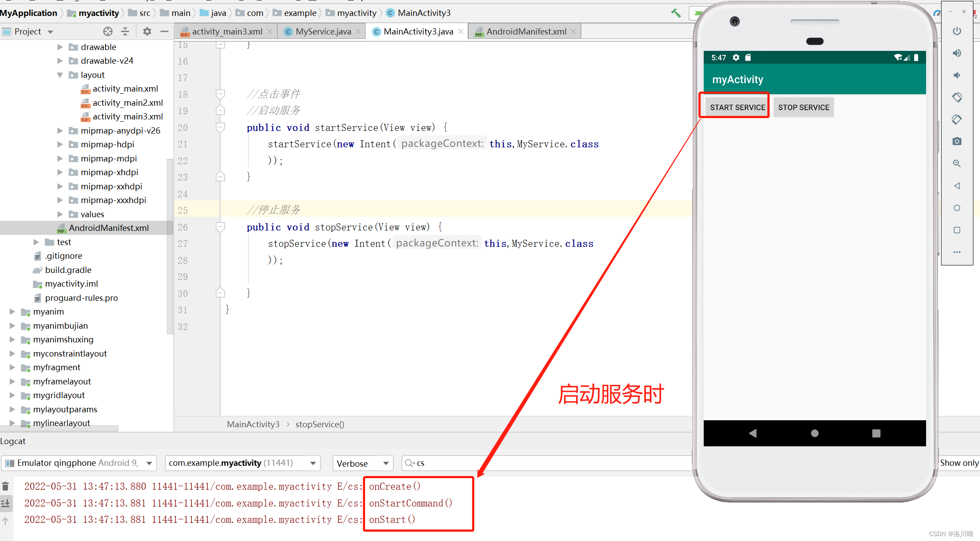The width and height of the screenshot is (980, 541).
Task: Tap START SERVICE on the emulator screen
Action: click(x=737, y=107)
